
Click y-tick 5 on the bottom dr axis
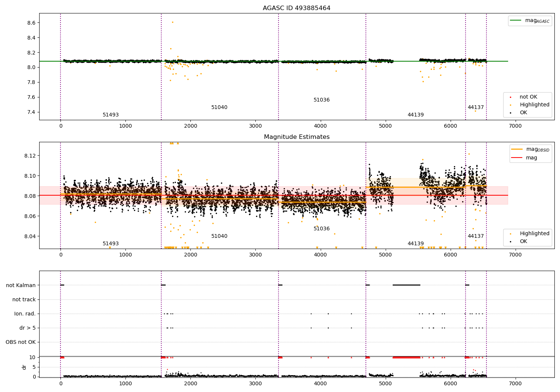(34, 367)
